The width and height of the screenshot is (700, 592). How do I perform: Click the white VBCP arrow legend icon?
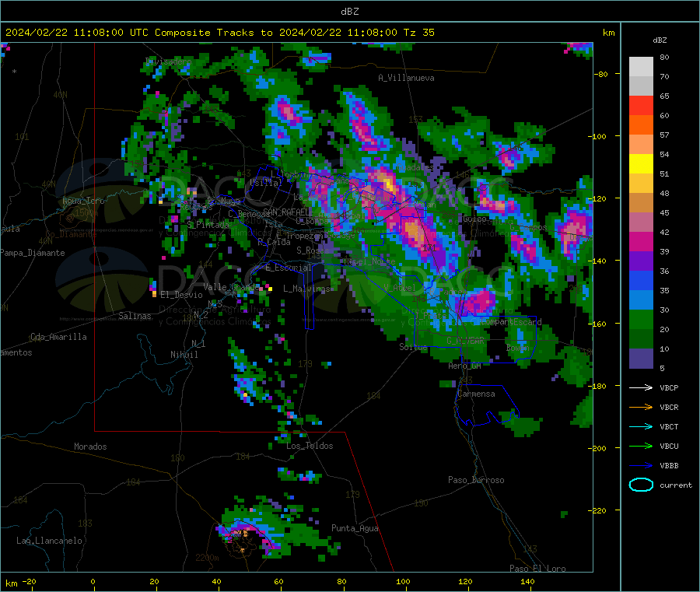641,387
